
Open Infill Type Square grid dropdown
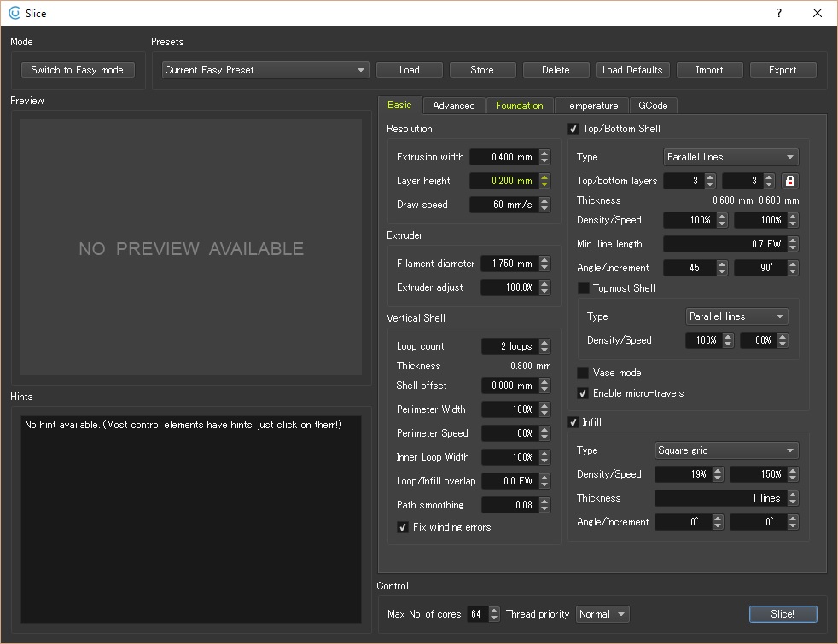pyautogui.click(x=726, y=450)
